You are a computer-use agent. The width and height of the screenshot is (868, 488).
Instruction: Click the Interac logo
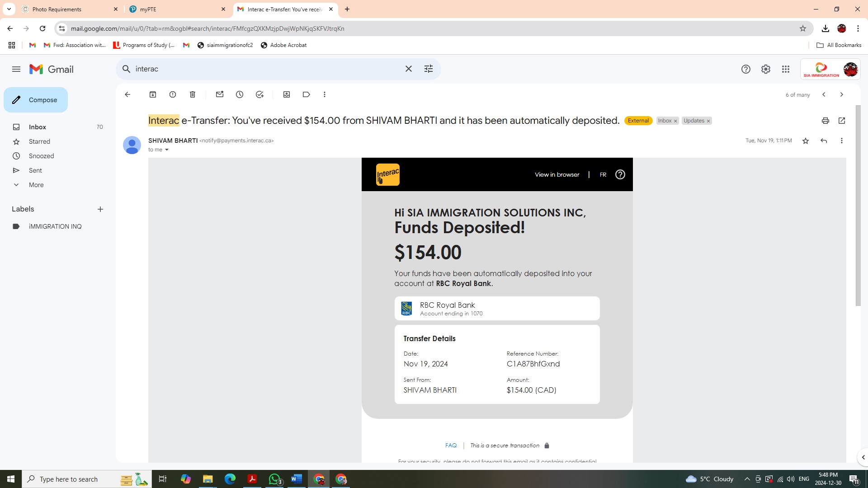click(388, 174)
